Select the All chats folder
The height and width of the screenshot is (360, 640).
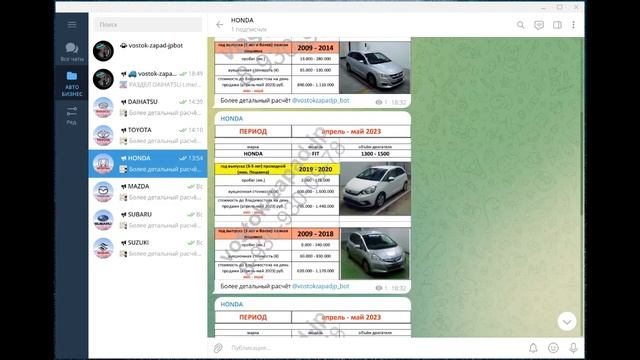point(72,52)
